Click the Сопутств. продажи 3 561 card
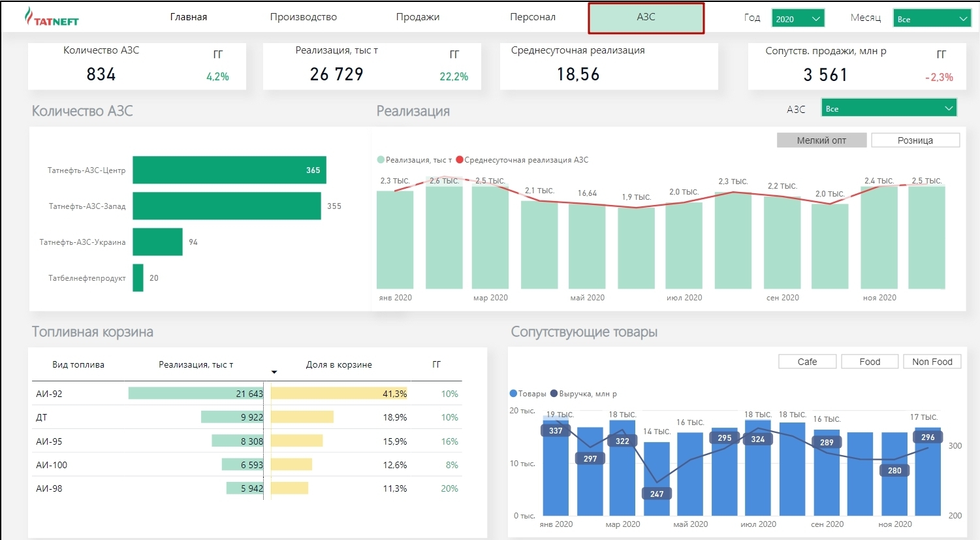Screen dimensions: 980x540 (857, 66)
